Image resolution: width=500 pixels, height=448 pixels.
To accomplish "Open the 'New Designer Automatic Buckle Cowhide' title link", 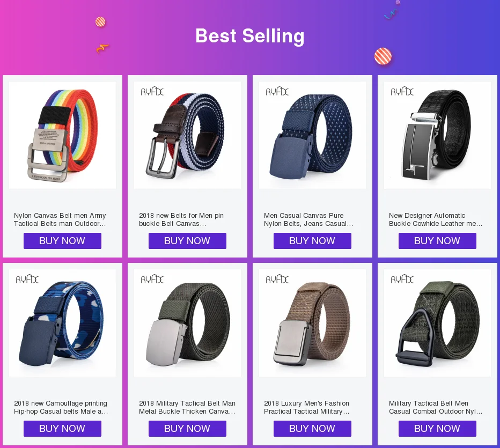I will 436,219.
